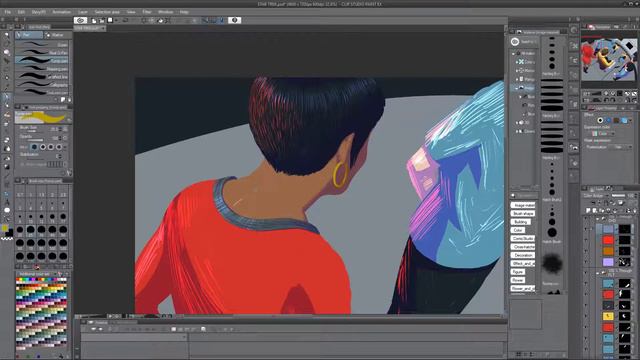Open the Edit menu
Viewport: 640px width, 360px height.
point(21,12)
